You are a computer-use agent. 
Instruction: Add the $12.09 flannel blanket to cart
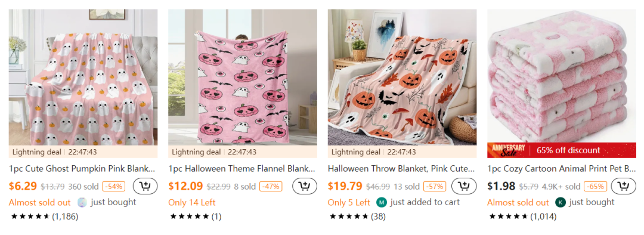(304, 186)
